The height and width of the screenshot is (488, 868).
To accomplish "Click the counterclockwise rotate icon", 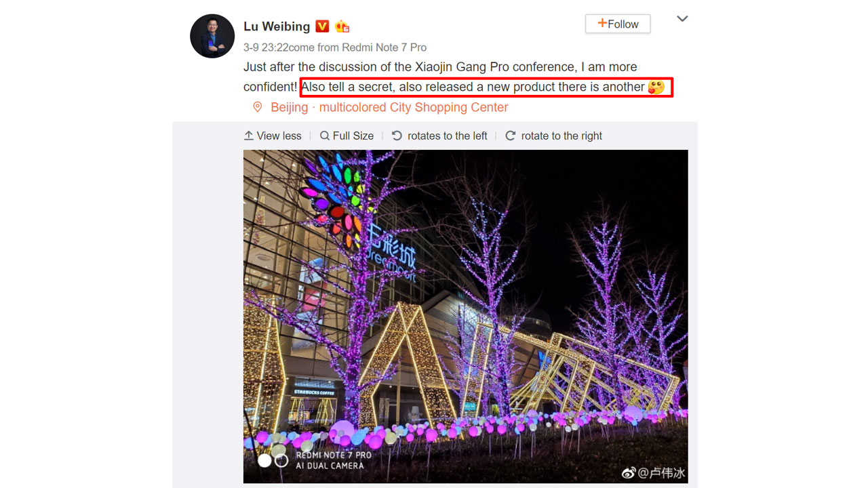I will tap(397, 136).
